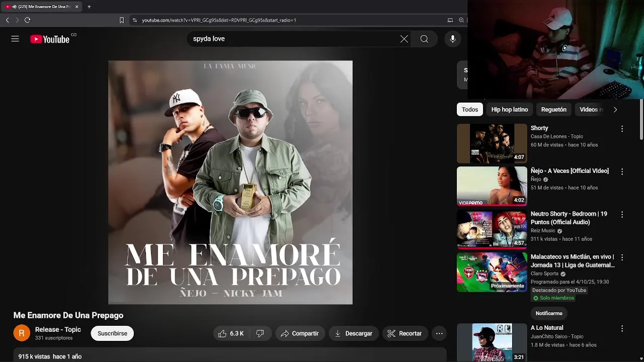644x362 pixels.
Task: Go to YouTube home via logo
Action: (x=50, y=39)
